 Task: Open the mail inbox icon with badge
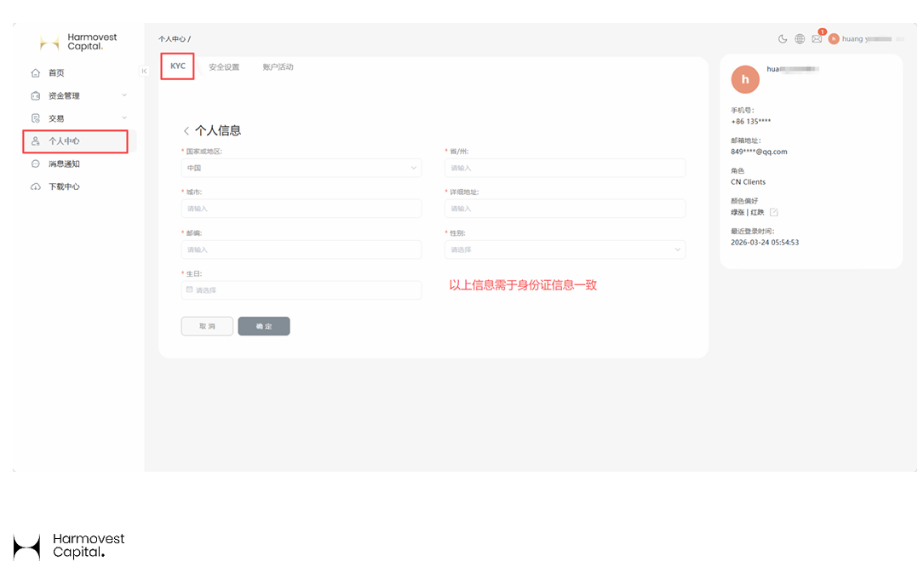pos(817,39)
